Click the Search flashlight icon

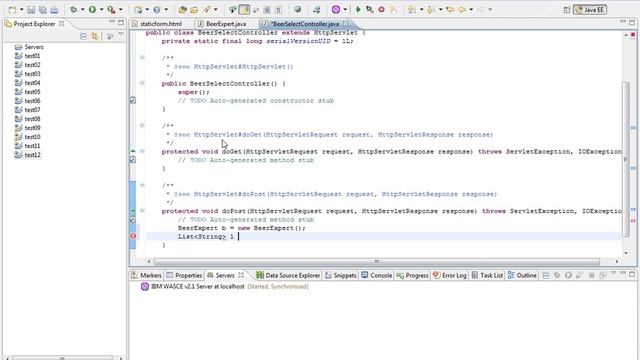207,10
